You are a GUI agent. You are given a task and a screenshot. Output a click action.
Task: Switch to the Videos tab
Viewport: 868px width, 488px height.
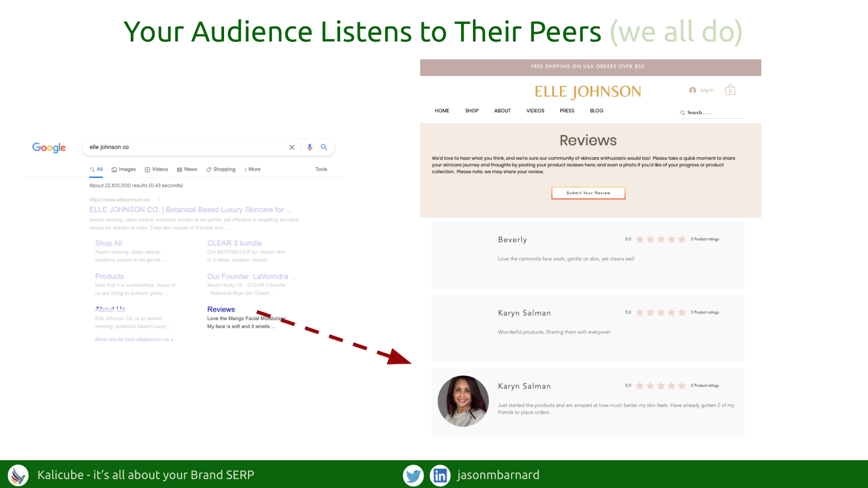click(x=156, y=169)
